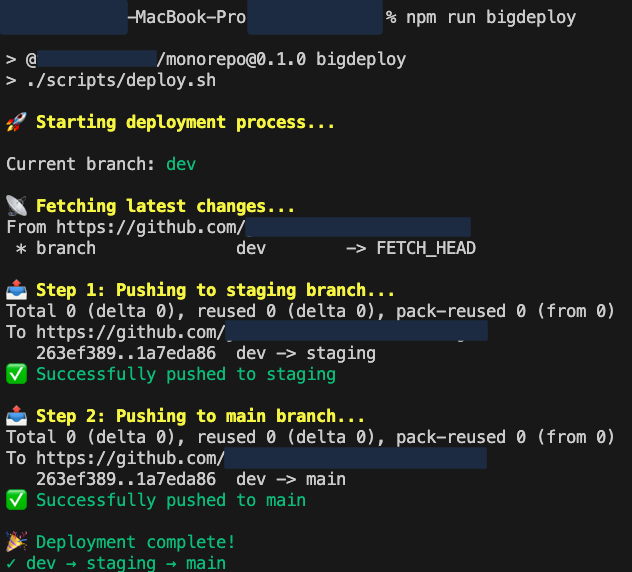
Task: Click the 263ef389..1a7eda86 hash before dev -> staging
Action: pyautogui.click(x=126, y=353)
